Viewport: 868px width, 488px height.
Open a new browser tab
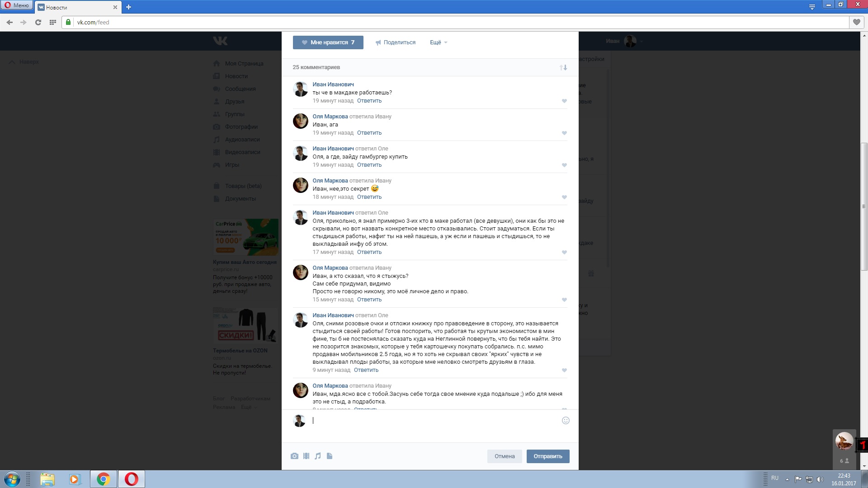tap(128, 7)
